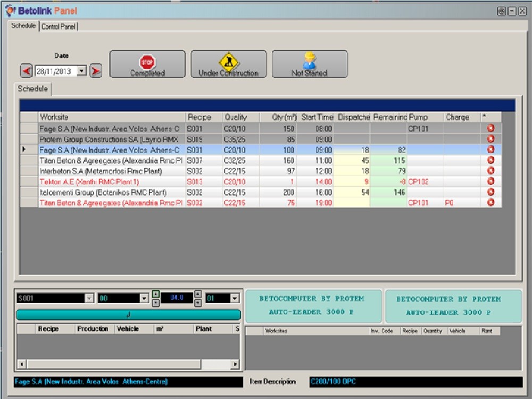Open the S001 recipe combo box
Viewport: 532px width, 399px height.
click(x=89, y=298)
